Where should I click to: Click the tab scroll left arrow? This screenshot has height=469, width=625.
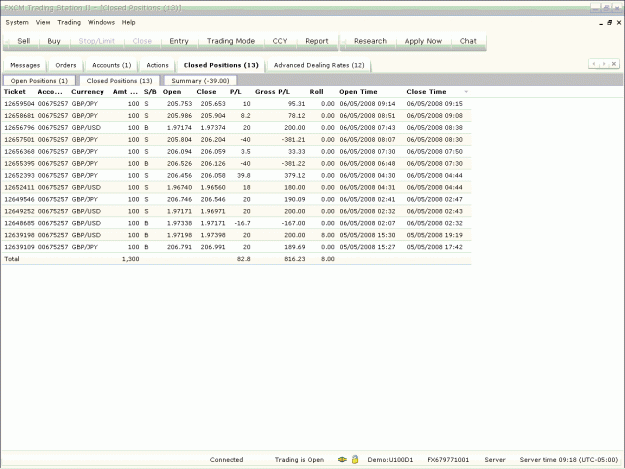[x=594, y=64]
